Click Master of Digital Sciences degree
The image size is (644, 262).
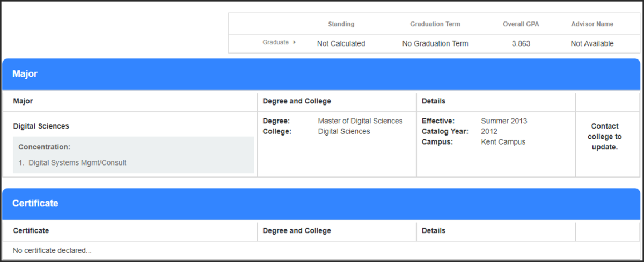pyautogui.click(x=360, y=121)
